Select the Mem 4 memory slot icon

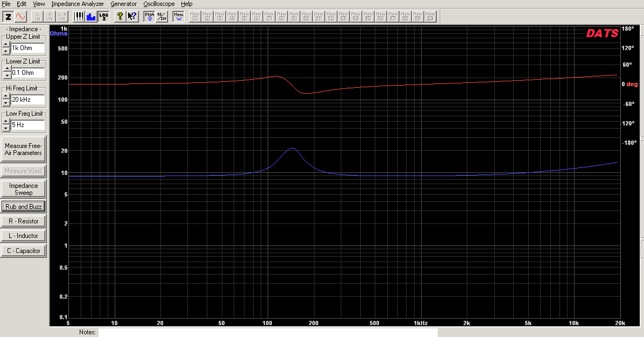(x=232, y=17)
